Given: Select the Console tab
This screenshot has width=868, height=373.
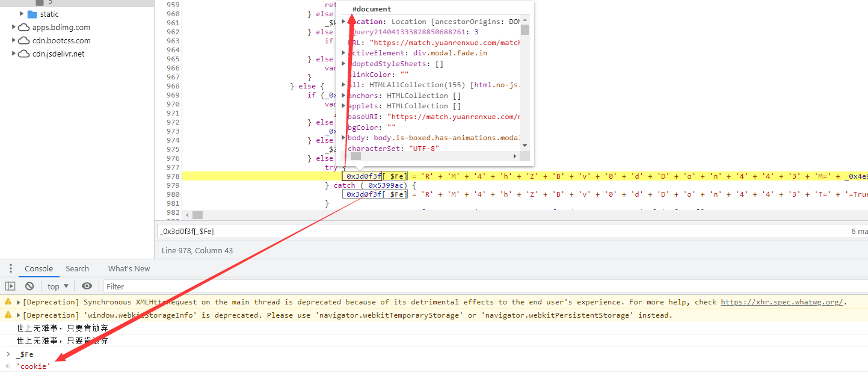Looking at the screenshot, I should click(x=38, y=269).
